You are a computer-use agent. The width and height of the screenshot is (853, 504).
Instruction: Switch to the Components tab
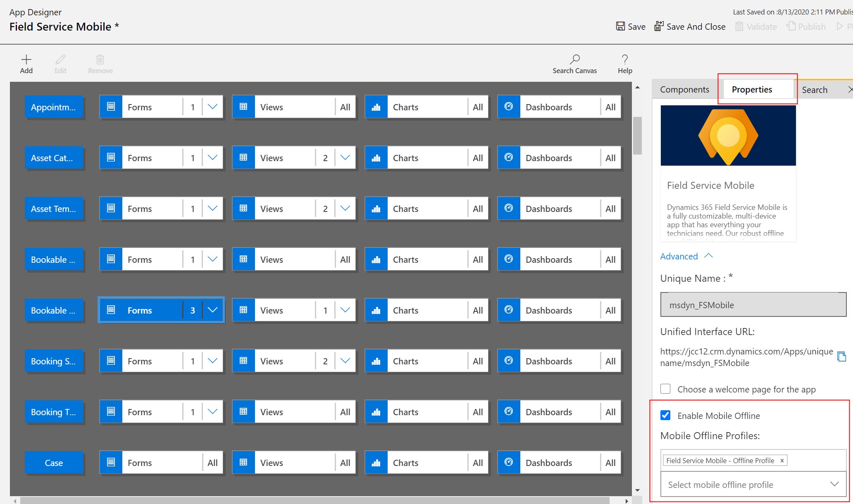point(684,90)
